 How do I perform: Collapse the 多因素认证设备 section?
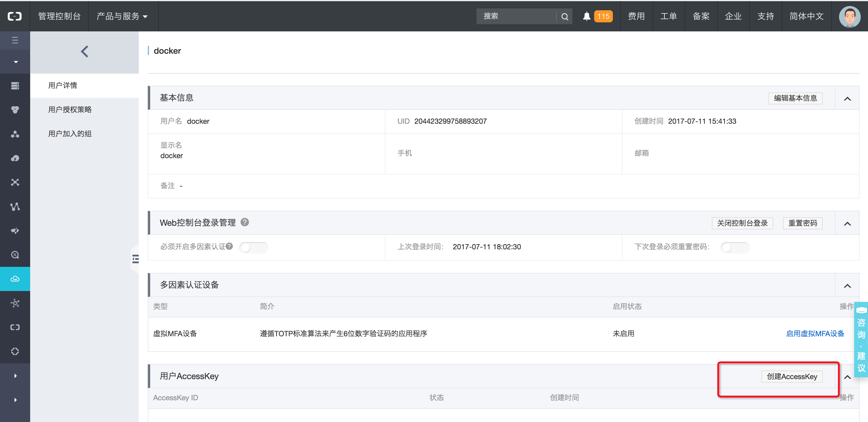click(x=847, y=286)
